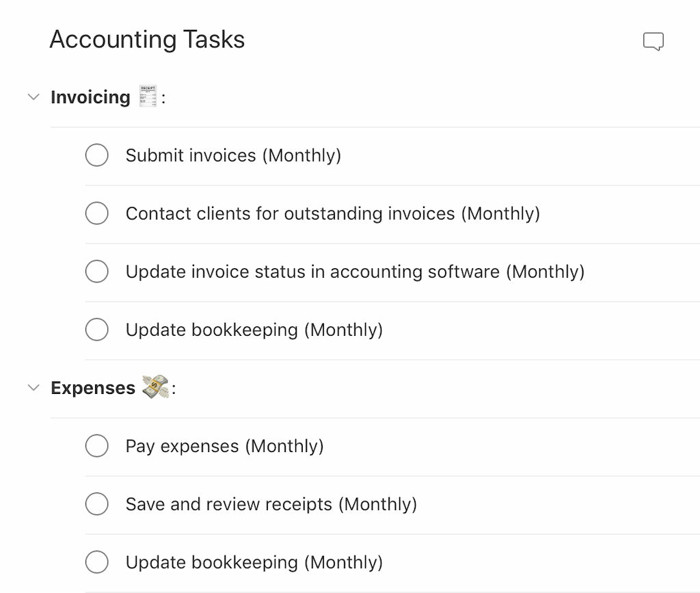The width and height of the screenshot is (700, 593).
Task: Complete the Submit invoices task
Action: click(97, 155)
